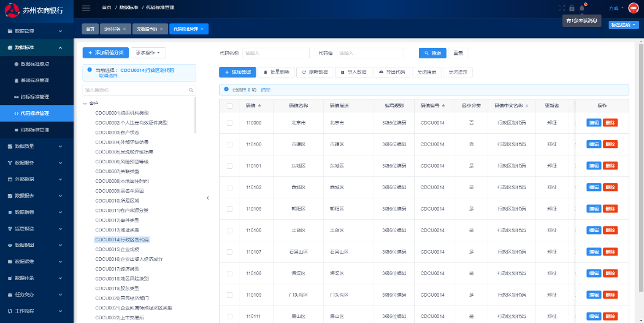644x323 pixels.
Task: Click the 数据补录 sidebar icon
Action: (10, 278)
